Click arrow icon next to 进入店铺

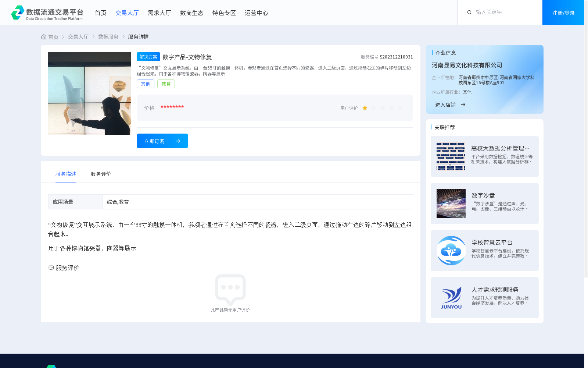(463, 105)
